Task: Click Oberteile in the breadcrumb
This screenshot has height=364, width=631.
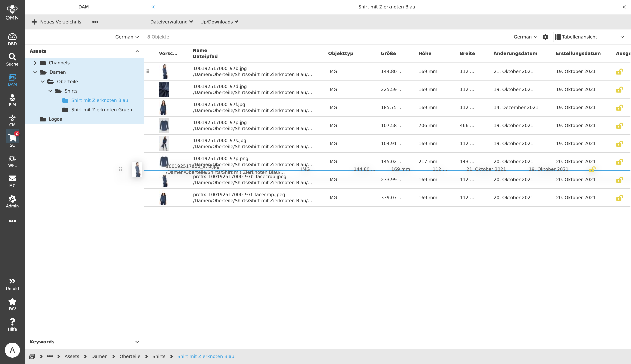Action: point(130,356)
